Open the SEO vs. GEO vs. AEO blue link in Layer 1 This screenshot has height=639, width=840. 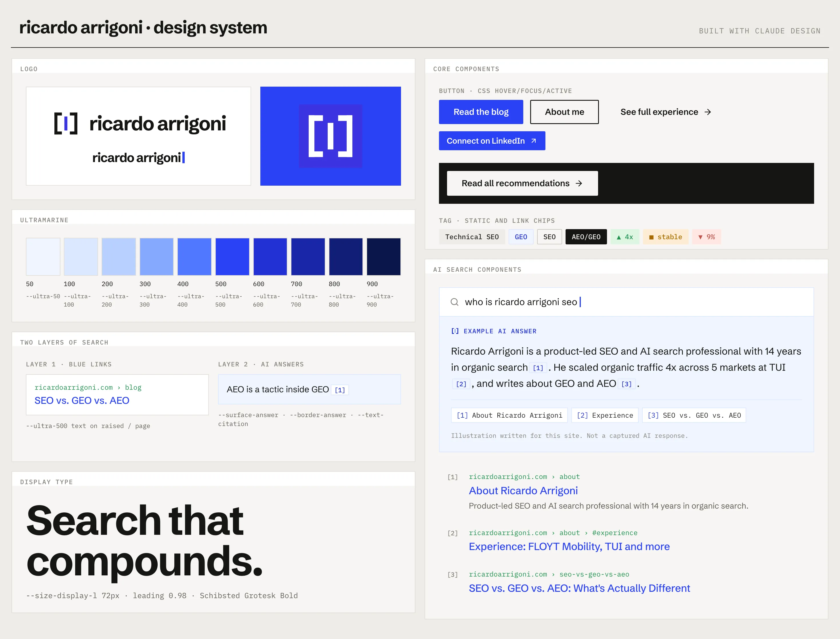pyautogui.click(x=82, y=400)
